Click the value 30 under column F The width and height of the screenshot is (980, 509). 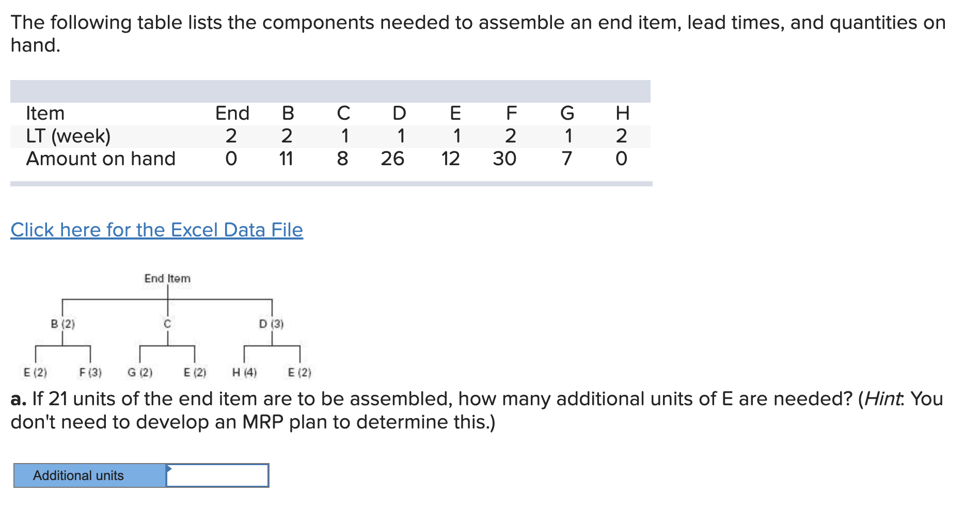[x=504, y=159]
